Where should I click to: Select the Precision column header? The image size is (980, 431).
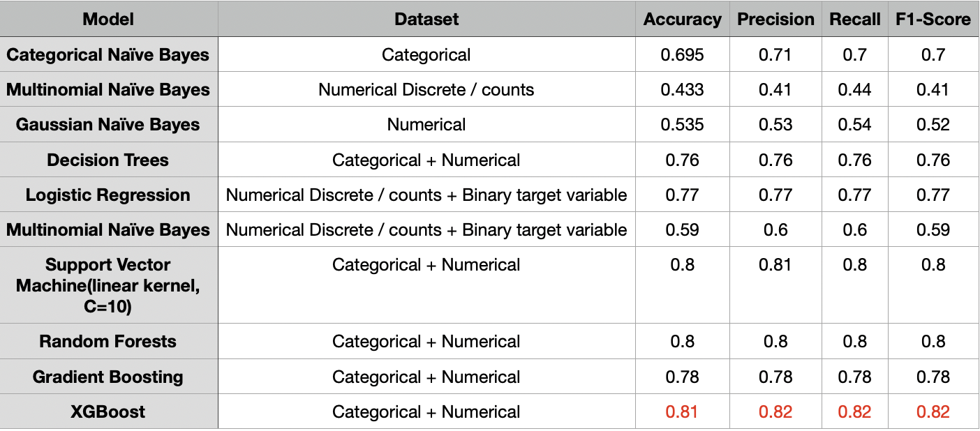775,20
